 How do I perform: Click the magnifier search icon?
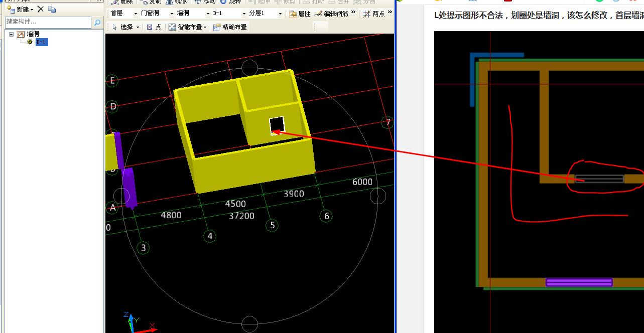(97, 22)
